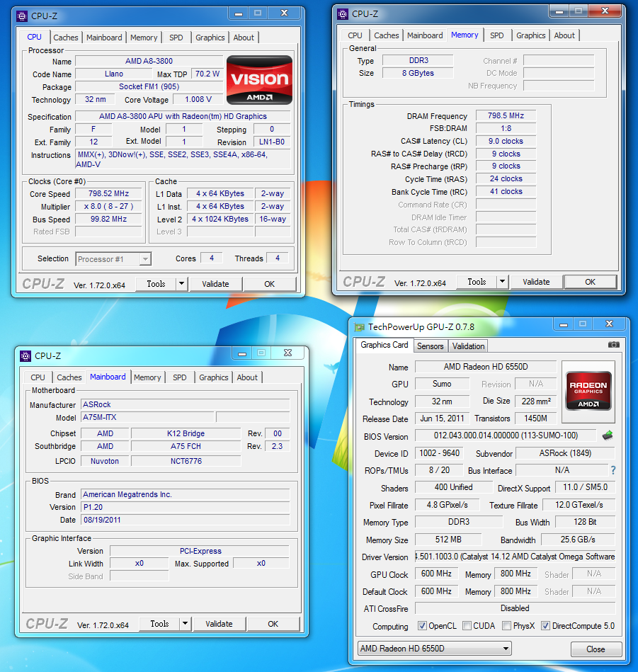
Task: Open the Validation tab in GPU-Z
Action: click(468, 346)
